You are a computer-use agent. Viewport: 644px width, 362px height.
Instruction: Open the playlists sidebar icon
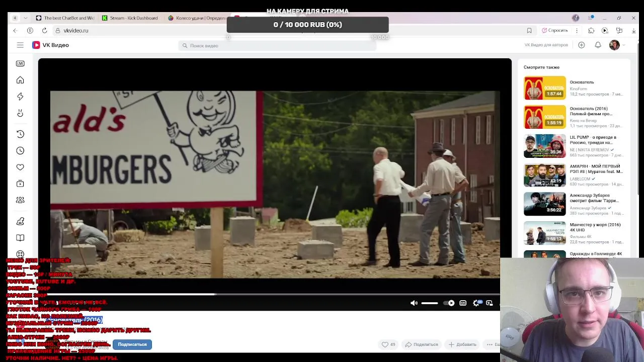[x=20, y=184]
